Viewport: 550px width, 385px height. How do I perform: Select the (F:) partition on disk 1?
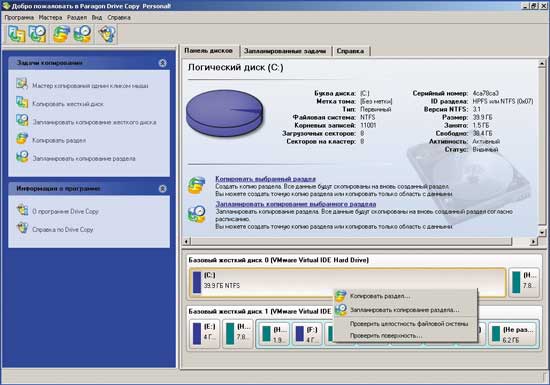[307, 334]
